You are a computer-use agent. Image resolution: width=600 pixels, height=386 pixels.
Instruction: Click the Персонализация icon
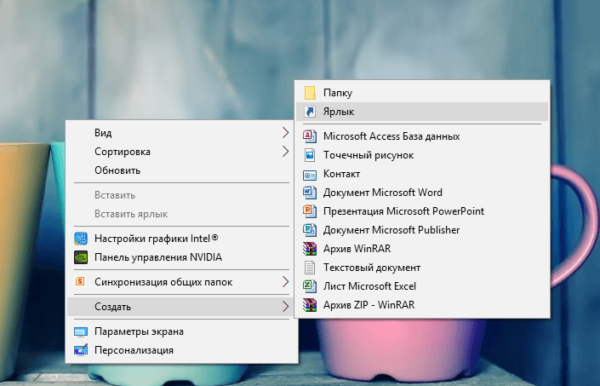coord(81,350)
